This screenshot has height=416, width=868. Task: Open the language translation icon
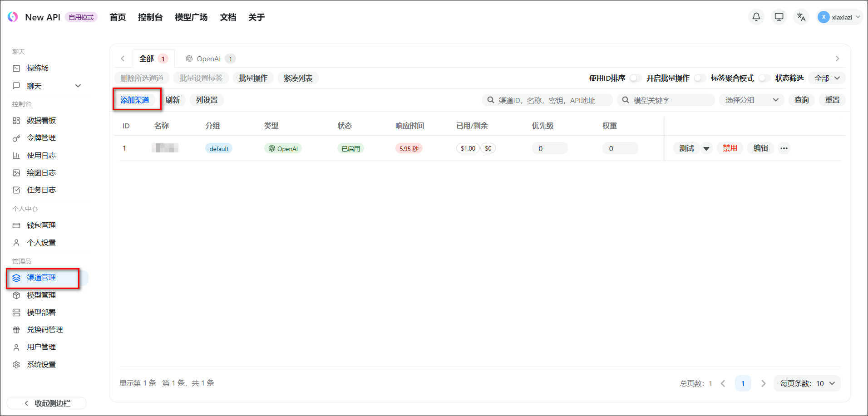tap(801, 17)
